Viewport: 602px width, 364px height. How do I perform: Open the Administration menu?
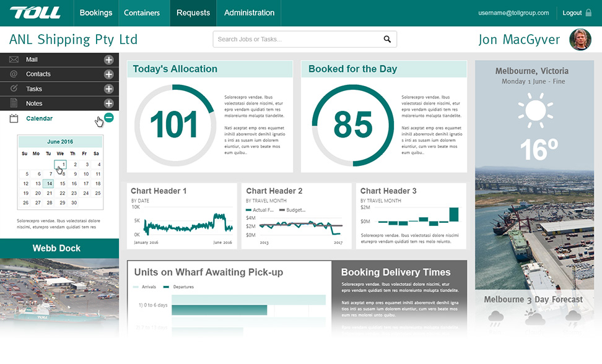249,13
